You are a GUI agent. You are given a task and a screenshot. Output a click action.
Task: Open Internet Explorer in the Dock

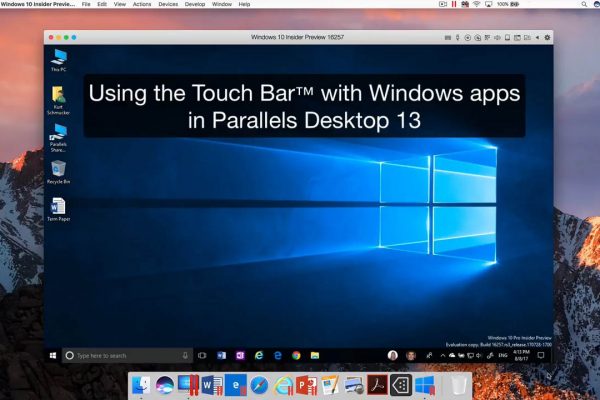point(283,385)
